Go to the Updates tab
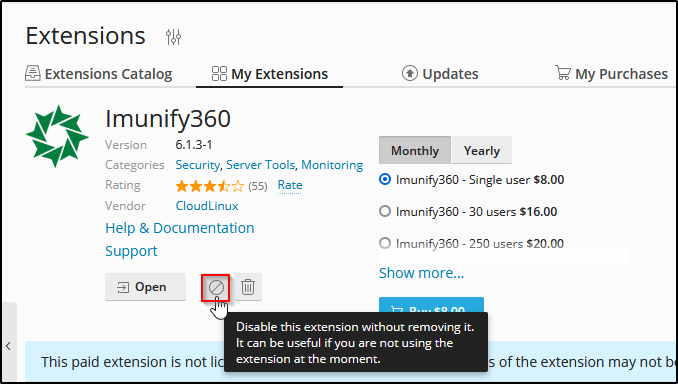The width and height of the screenshot is (678, 384). pyautogui.click(x=440, y=74)
